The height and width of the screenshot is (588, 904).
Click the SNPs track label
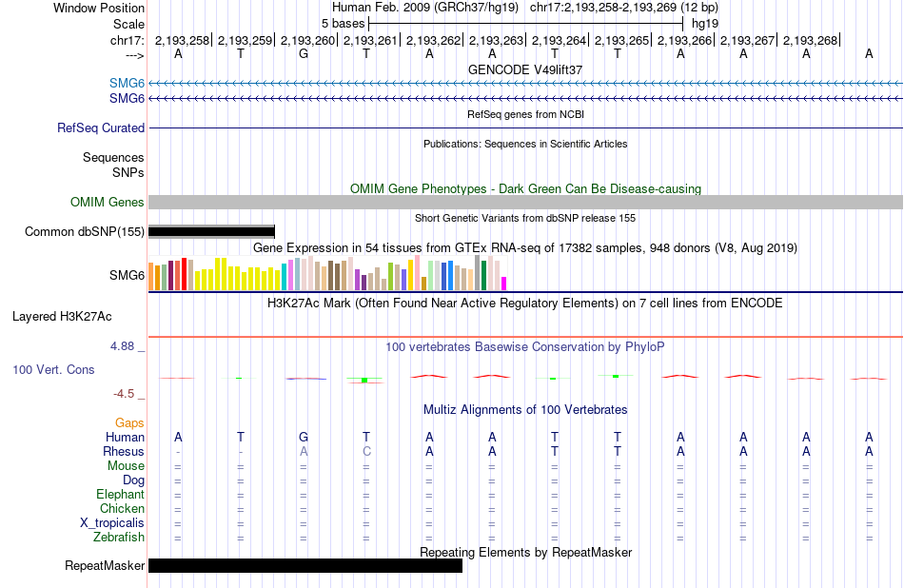128,172
